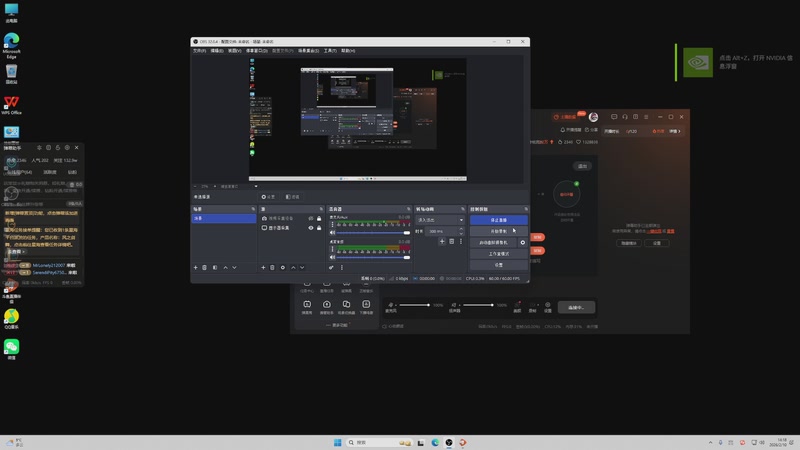
Task: Click source Properties button above panels
Action: click(268, 197)
